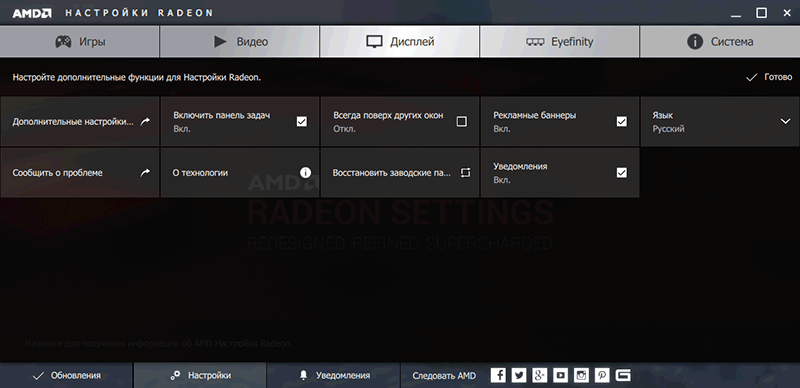Click the reset icon on Восстановить заводские

pyautogui.click(x=465, y=173)
